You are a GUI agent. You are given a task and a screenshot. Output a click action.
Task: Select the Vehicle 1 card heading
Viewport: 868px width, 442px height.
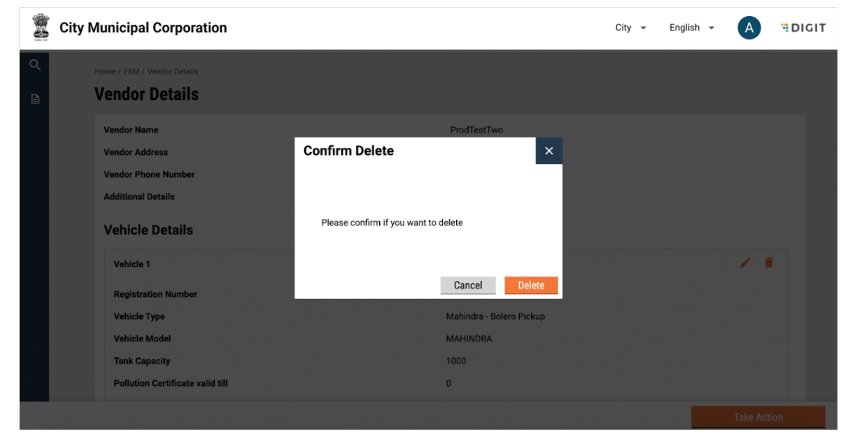tap(132, 264)
